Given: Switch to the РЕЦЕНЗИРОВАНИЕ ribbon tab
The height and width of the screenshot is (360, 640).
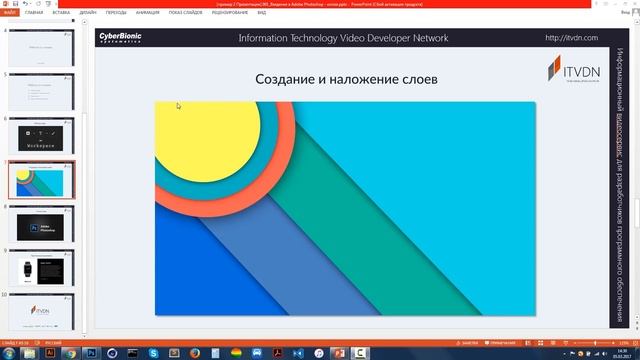Looking at the screenshot, I should click(x=230, y=13).
